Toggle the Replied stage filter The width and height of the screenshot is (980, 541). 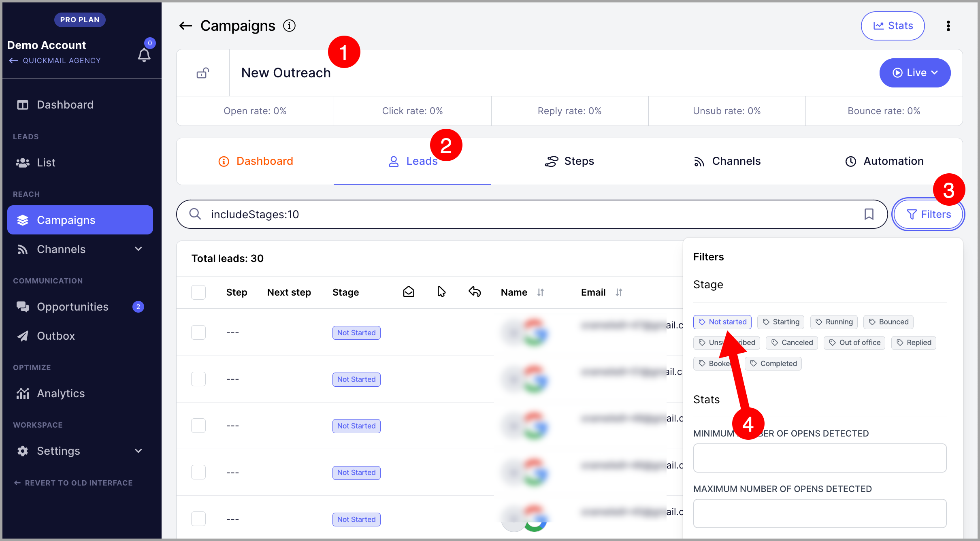pos(914,343)
